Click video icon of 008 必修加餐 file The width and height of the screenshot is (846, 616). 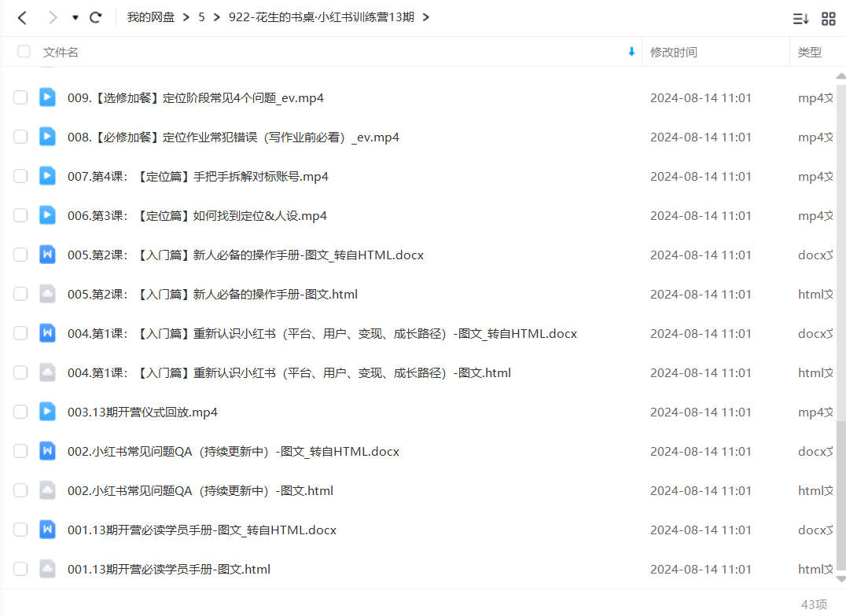pos(47,137)
